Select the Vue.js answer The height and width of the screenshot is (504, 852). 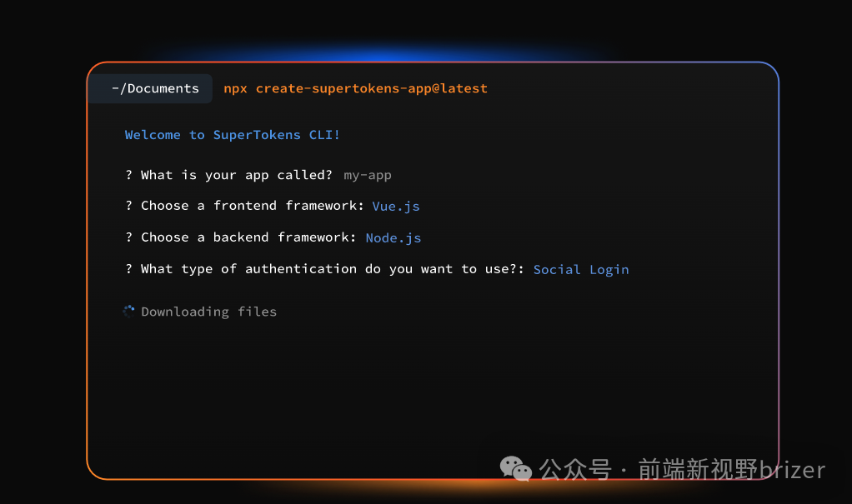coord(395,207)
